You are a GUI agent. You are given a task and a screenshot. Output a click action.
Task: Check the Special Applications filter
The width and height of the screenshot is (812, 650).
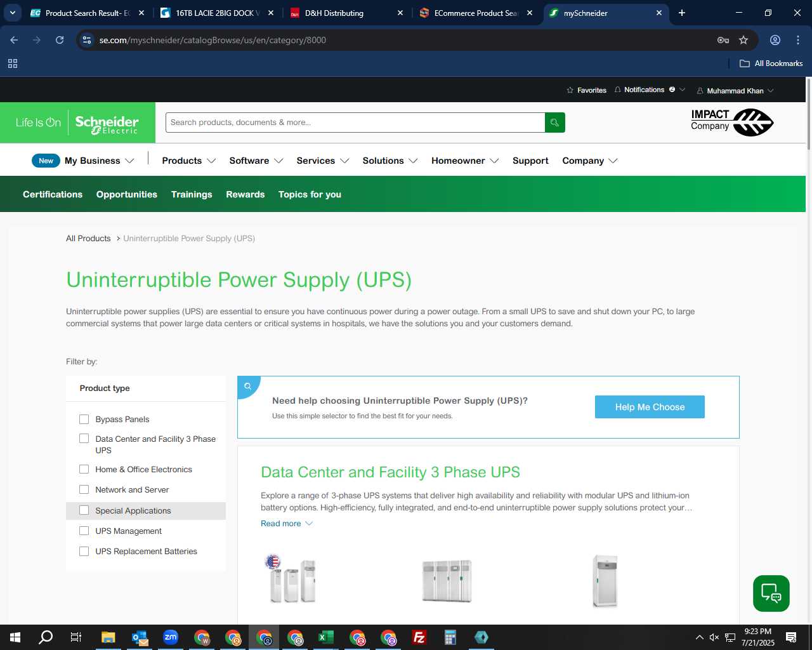point(84,510)
